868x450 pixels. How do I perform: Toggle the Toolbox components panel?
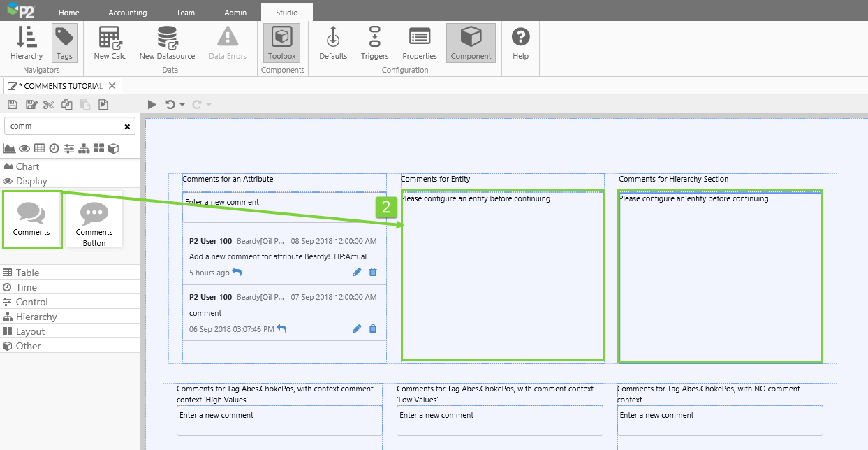282,43
